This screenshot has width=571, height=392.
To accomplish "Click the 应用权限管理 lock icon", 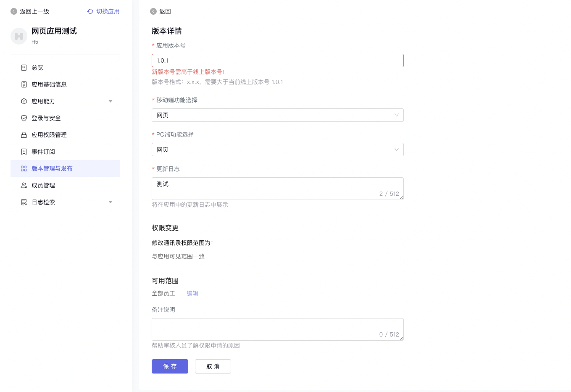I will click(24, 135).
